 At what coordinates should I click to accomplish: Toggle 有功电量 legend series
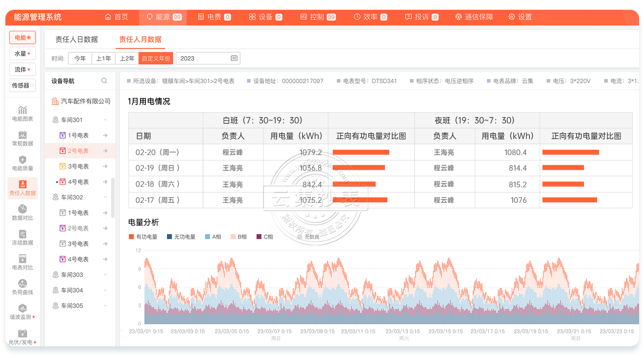click(x=143, y=237)
